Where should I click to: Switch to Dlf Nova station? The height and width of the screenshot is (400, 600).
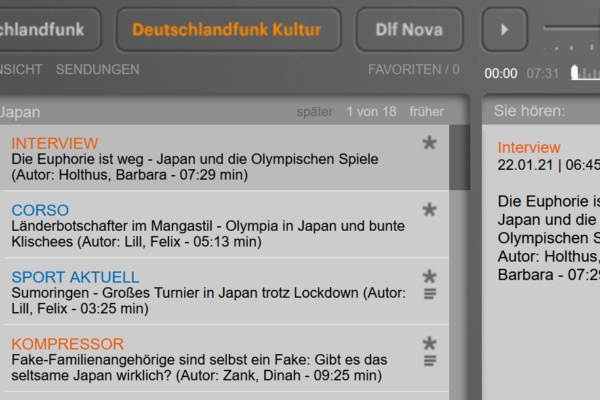pyautogui.click(x=409, y=29)
